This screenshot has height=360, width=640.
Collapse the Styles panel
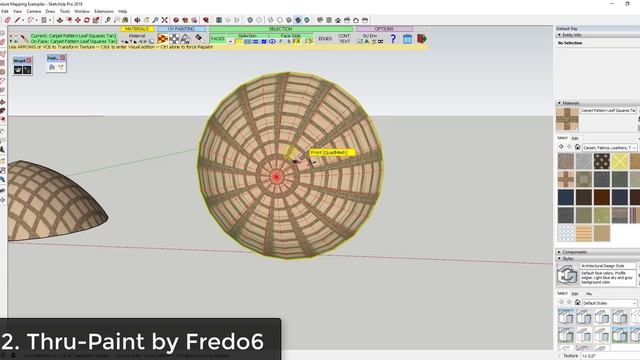tap(559, 258)
